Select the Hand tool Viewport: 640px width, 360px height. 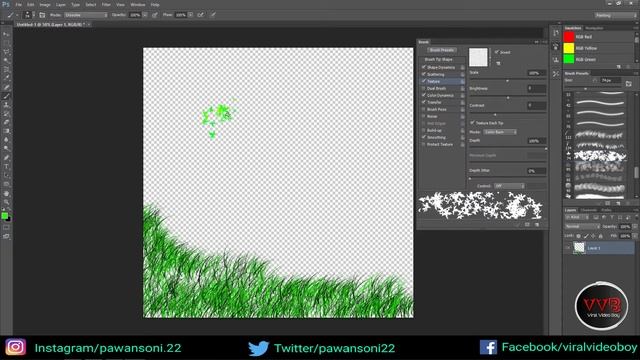click(6, 193)
